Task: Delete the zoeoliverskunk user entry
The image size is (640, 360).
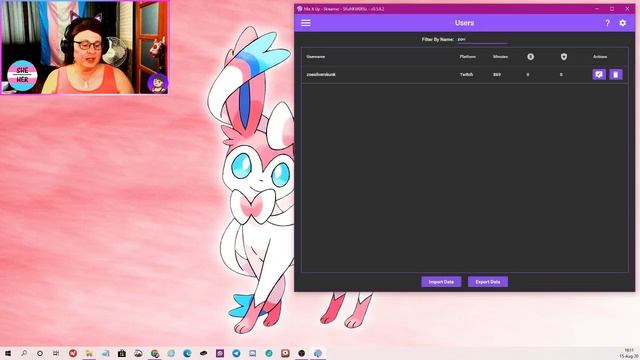Action: pyautogui.click(x=616, y=74)
